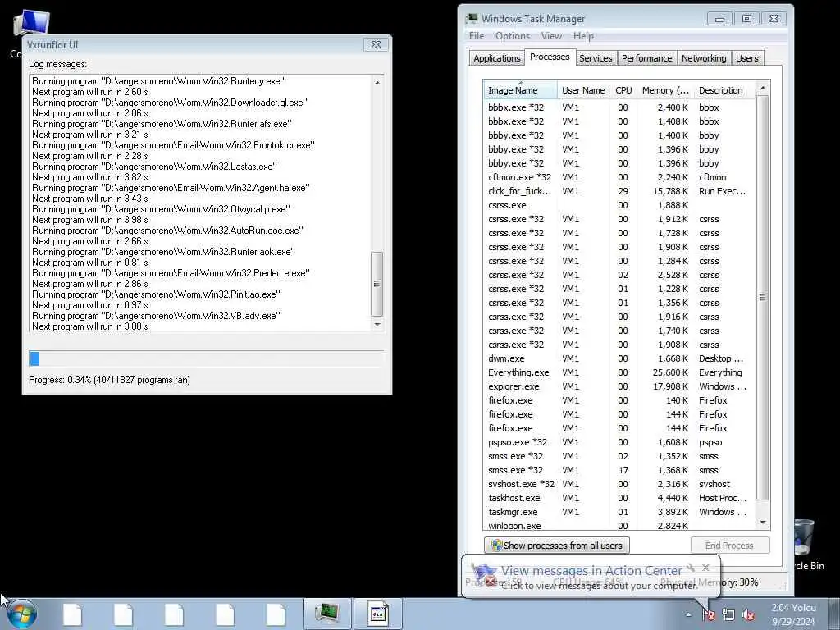
Task: Click the log messages scrollbar thumb
Action: (x=377, y=284)
